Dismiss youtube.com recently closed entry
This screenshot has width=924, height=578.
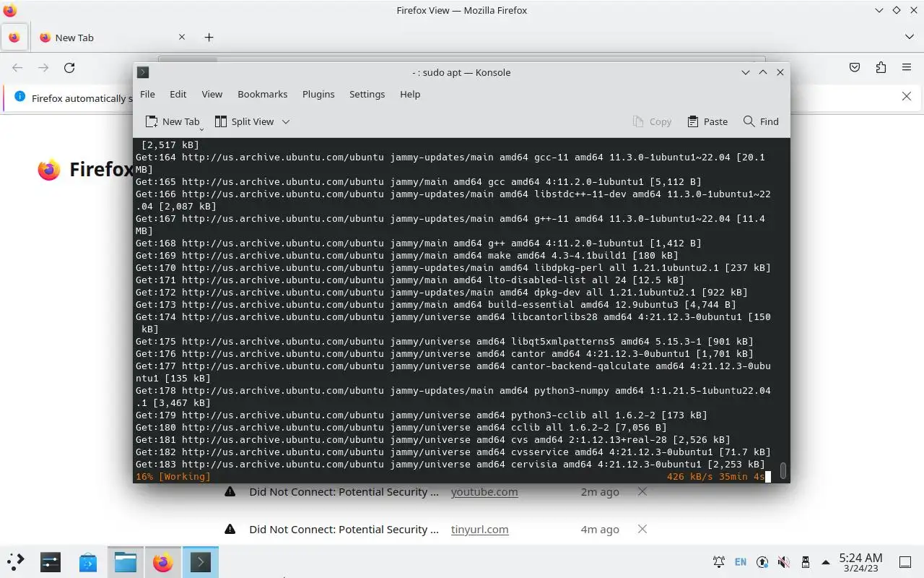click(642, 491)
